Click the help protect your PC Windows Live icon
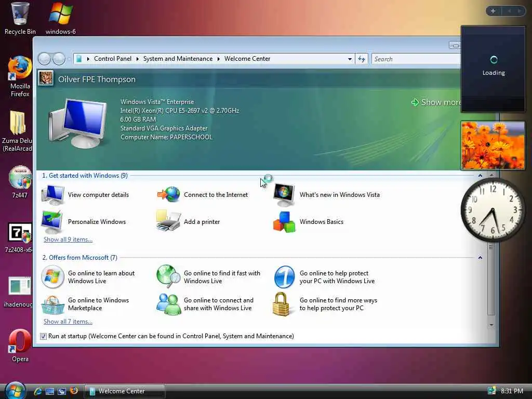The image size is (532, 399). click(284, 277)
